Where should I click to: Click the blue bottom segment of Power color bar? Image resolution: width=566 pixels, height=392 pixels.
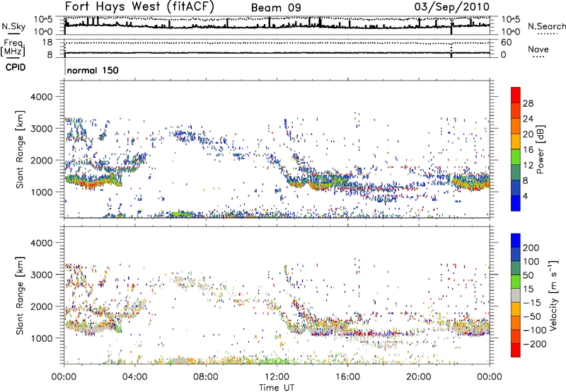point(516,203)
